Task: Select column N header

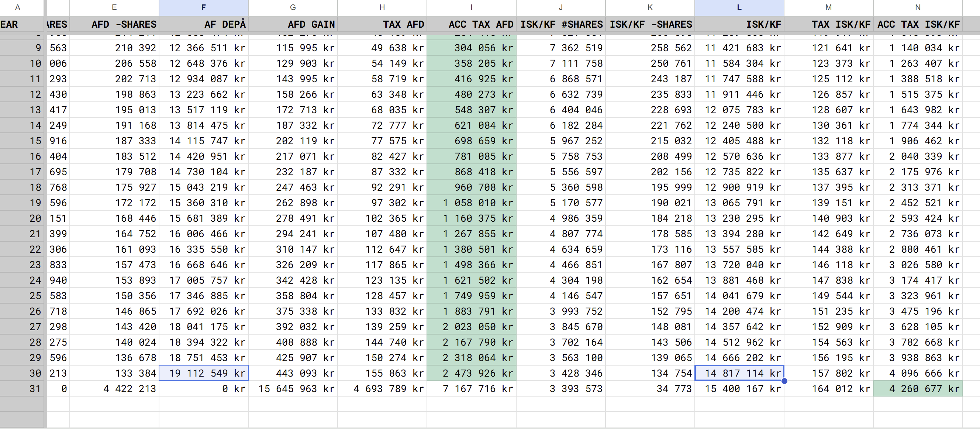Action: (x=917, y=7)
